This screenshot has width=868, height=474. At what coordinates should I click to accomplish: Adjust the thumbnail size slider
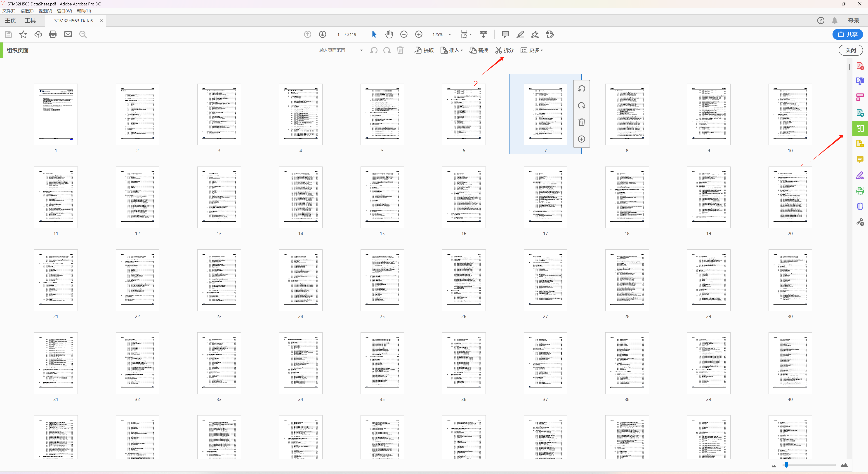(x=786, y=465)
